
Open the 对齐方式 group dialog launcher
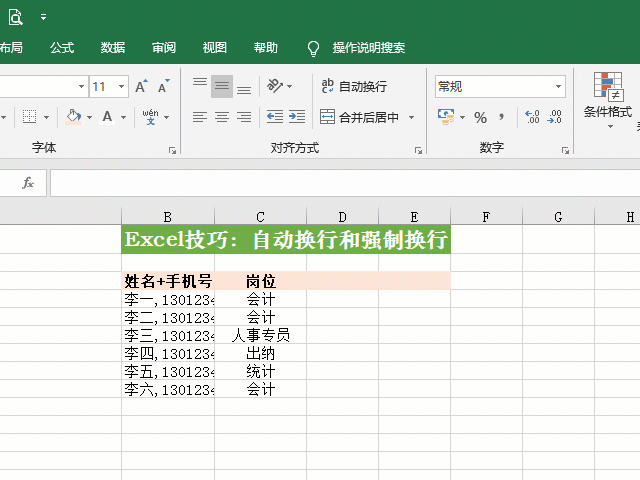pos(418,151)
